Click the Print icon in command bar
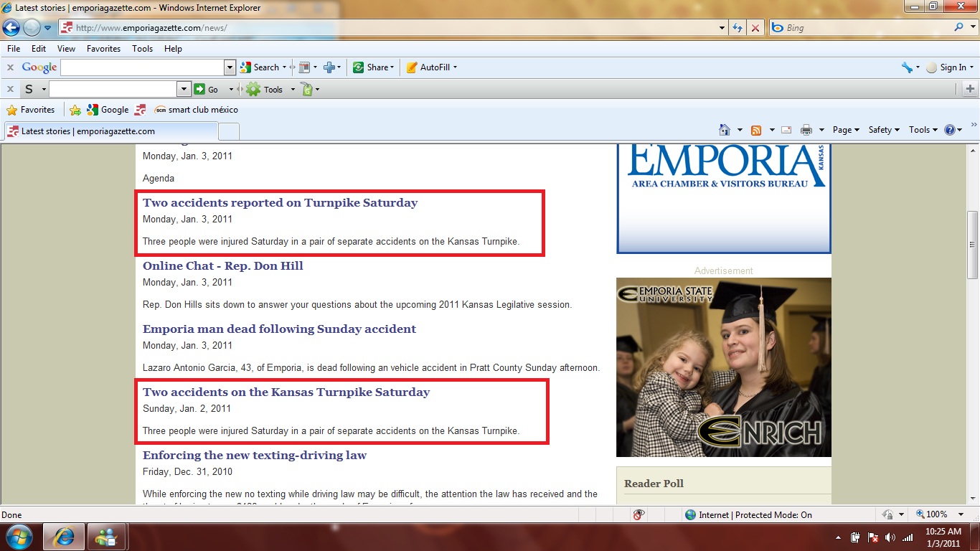Viewport: 980px width, 551px height. pos(806,130)
